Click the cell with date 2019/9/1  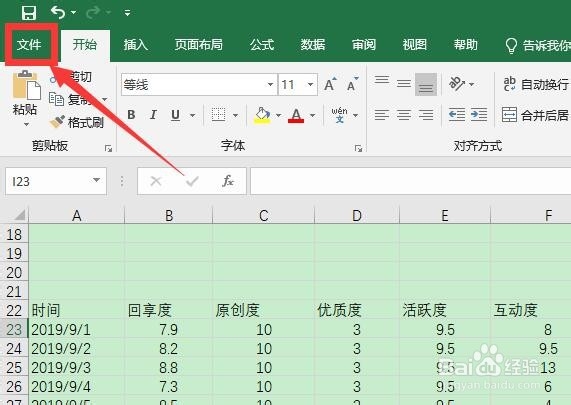(x=76, y=329)
